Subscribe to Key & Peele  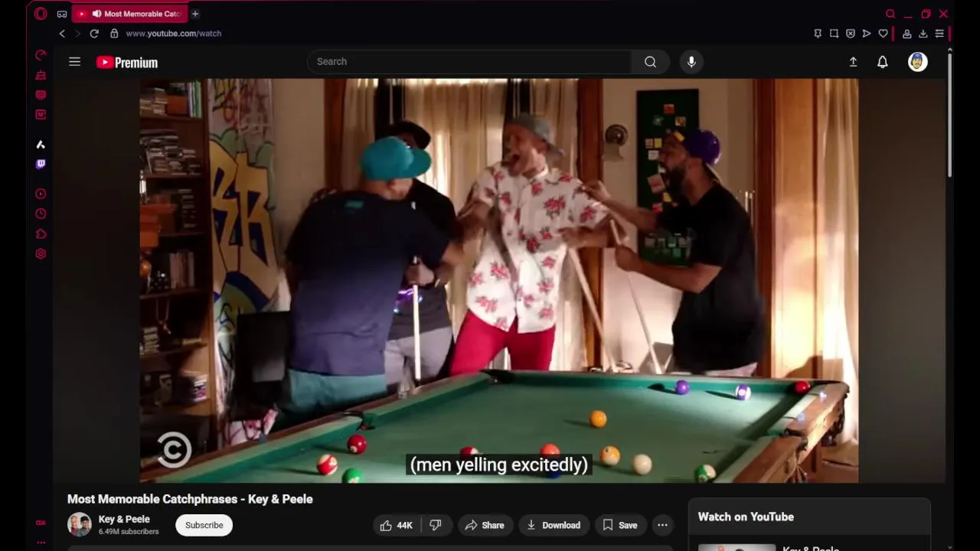[x=204, y=525]
